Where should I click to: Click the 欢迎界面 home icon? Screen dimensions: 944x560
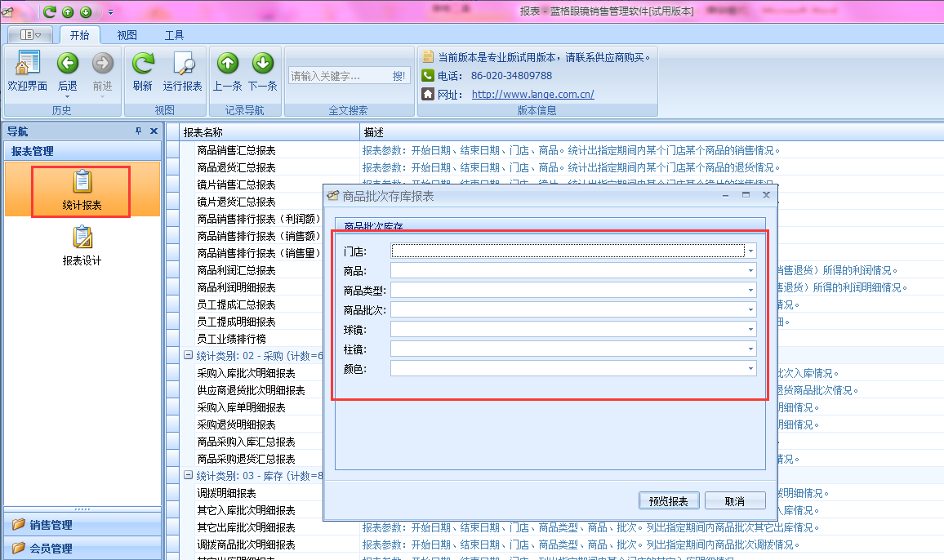coord(27,64)
